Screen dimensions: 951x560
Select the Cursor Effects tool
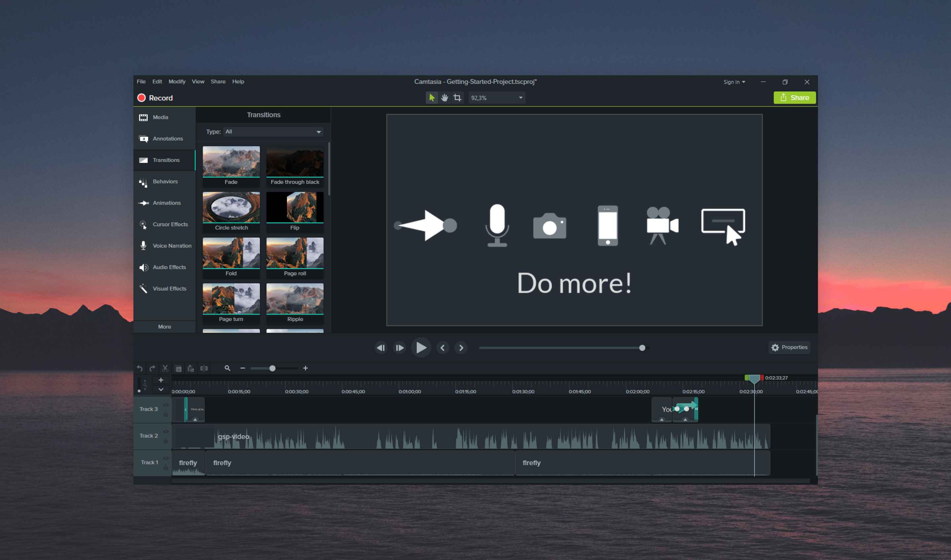165,224
